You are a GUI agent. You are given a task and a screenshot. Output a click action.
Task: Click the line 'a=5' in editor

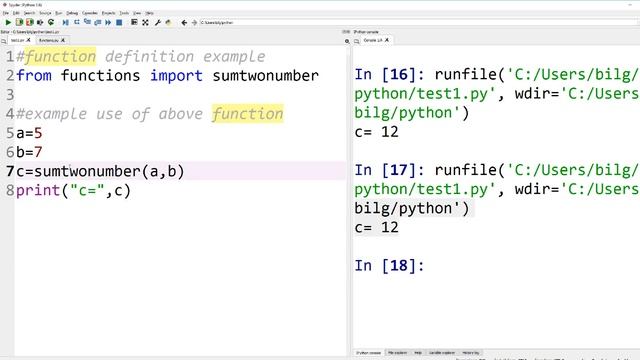click(29, 133)
